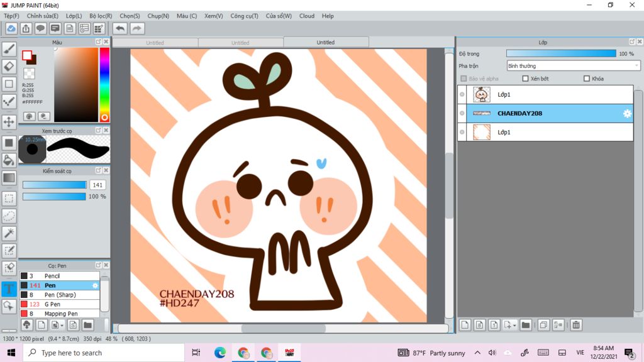This screenshot has width=644, height=362.
Task: Select the Text tool
Action: point(9,288)
